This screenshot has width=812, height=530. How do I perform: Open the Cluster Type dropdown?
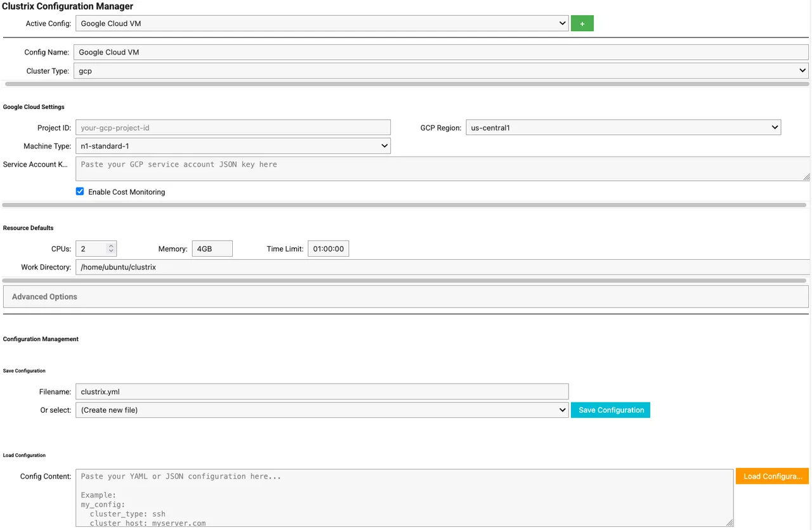tap(441, 71)
